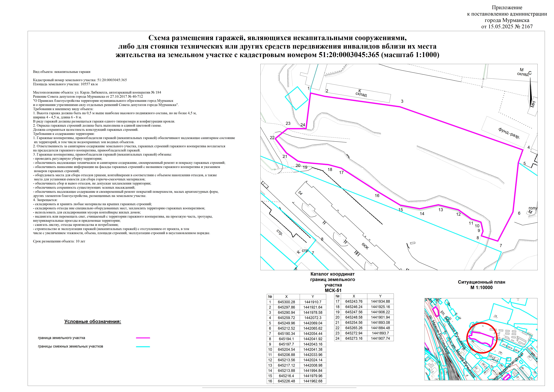Click 'Вид объекта: некапитальные гаражи' text
The width and height of the screenshot is (554, 392).
point(62,72)
